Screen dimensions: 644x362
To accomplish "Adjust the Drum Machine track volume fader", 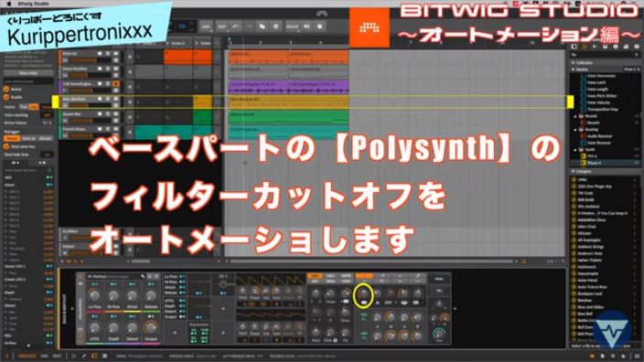I will [89, 76].
